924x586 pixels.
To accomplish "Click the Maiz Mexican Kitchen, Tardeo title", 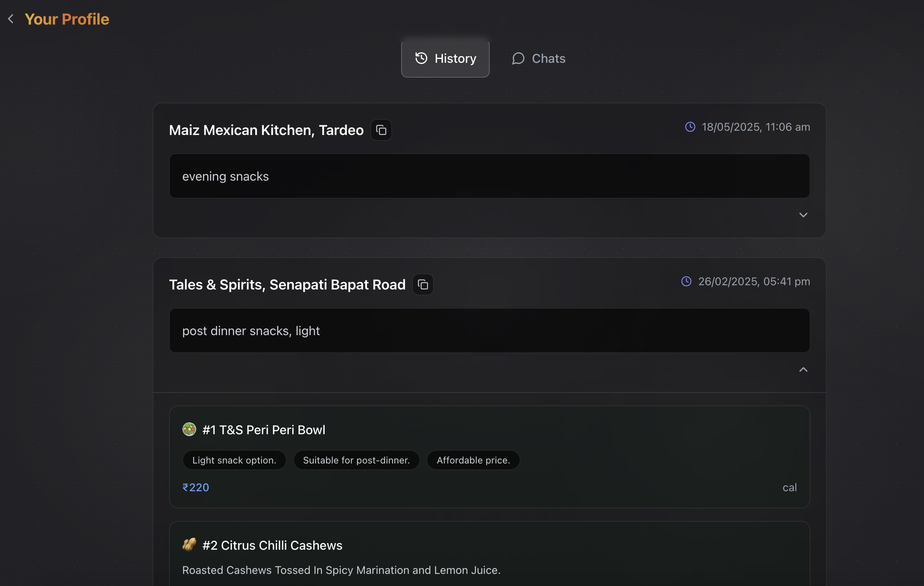I will 266,130.
